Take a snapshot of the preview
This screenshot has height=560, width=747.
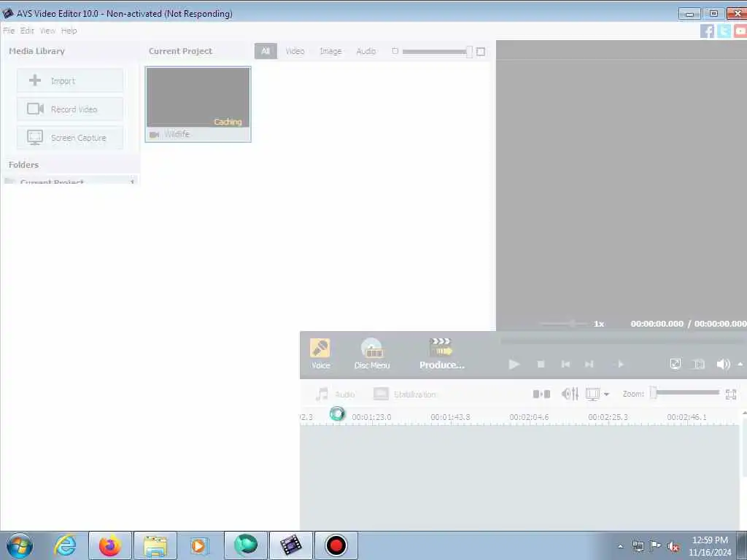click(x=699, y=365)
